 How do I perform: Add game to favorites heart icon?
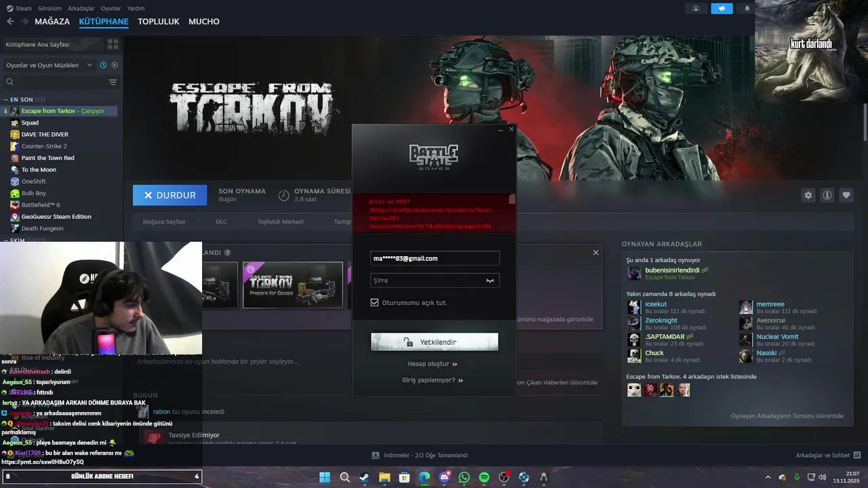point(846,195)
